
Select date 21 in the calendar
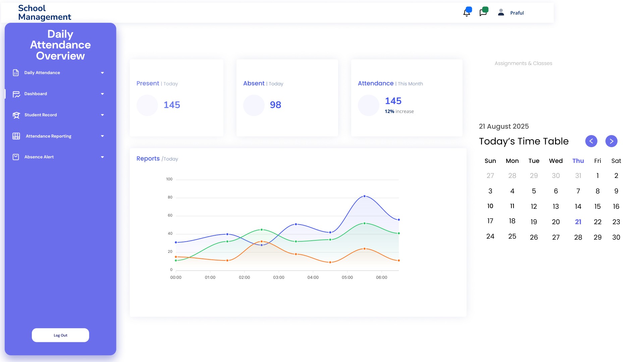click(578, 222)
